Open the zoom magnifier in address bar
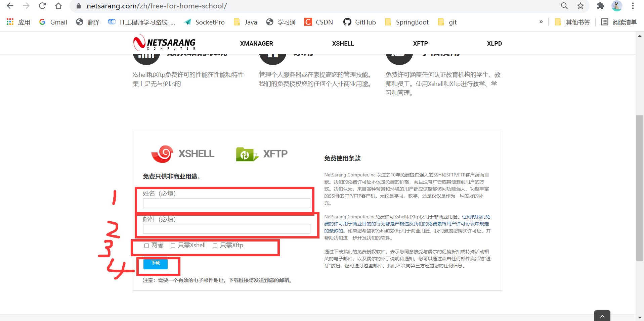 click(x=564, y=6)
